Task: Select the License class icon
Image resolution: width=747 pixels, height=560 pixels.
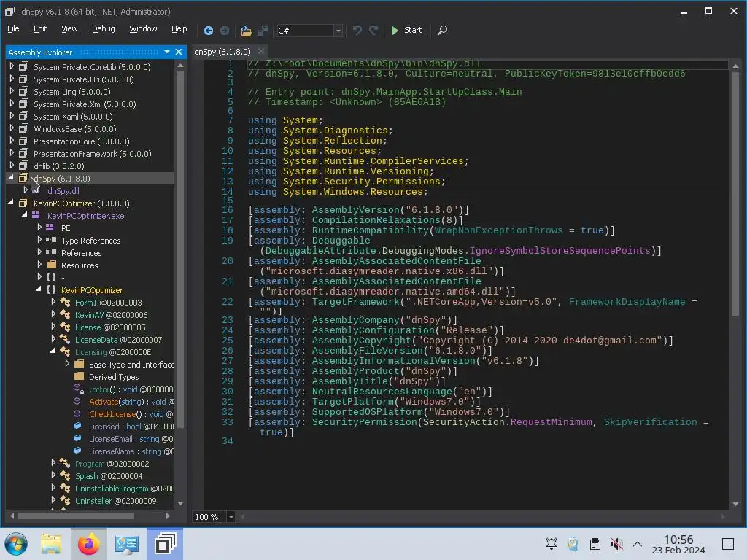Action: point(65,327)
